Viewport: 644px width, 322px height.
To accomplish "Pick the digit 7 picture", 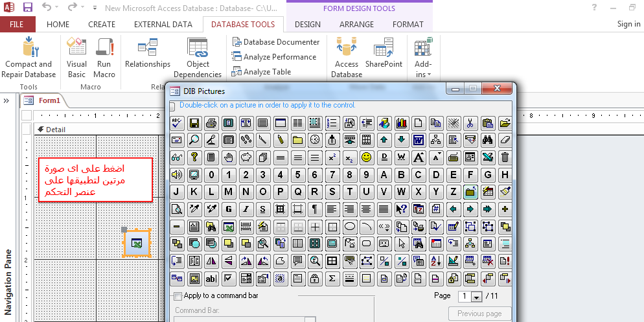I will coord(332,174).
